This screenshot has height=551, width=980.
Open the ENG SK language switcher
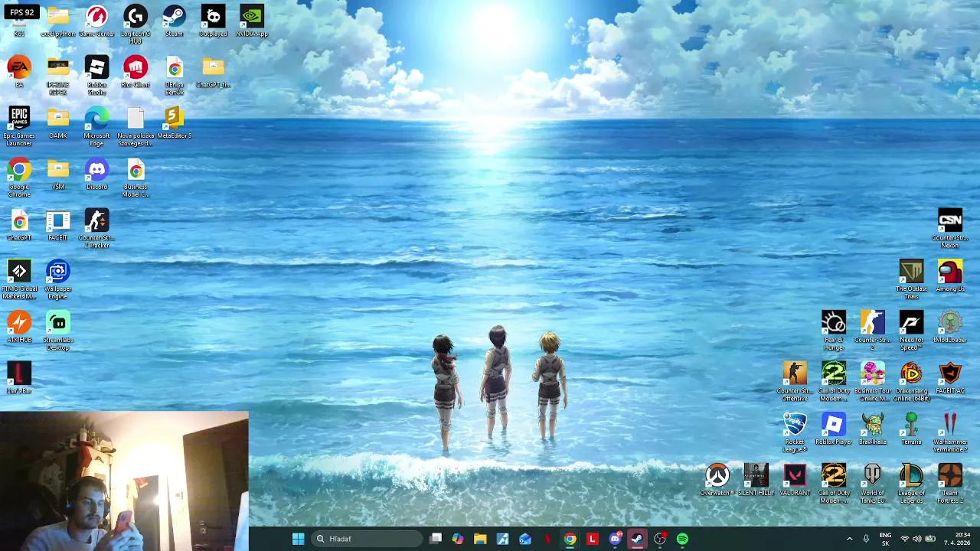(885, 539)
